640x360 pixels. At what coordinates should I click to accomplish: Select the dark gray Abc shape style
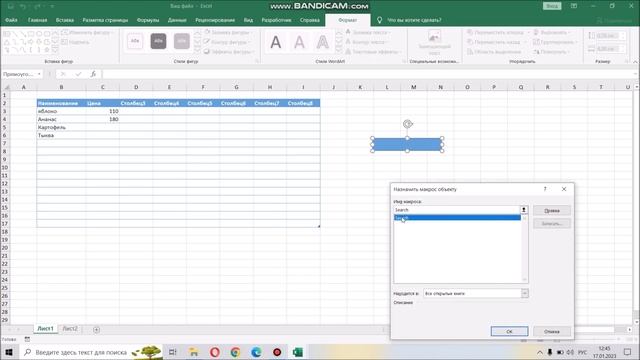point(158,41)
